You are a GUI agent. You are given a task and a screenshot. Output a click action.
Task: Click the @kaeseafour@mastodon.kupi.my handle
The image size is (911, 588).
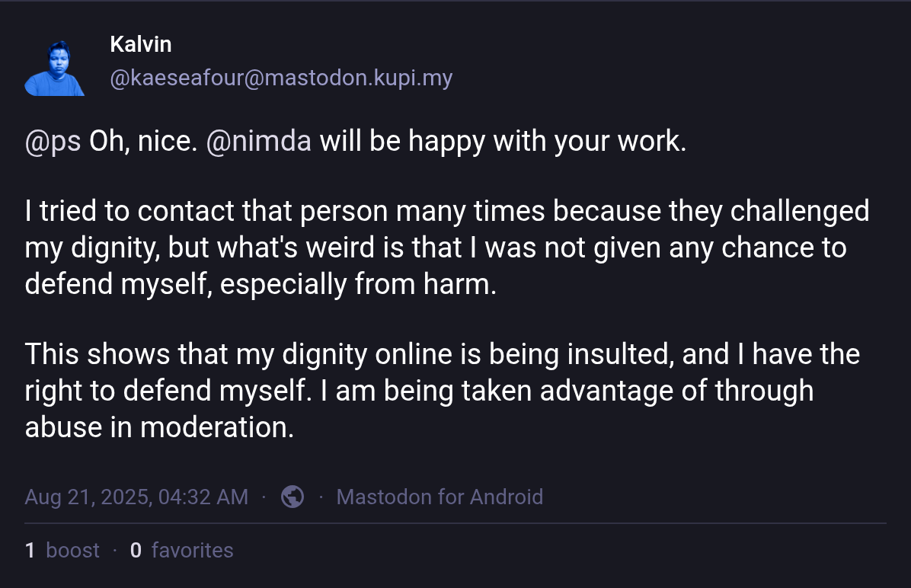[x=281, y=78]
